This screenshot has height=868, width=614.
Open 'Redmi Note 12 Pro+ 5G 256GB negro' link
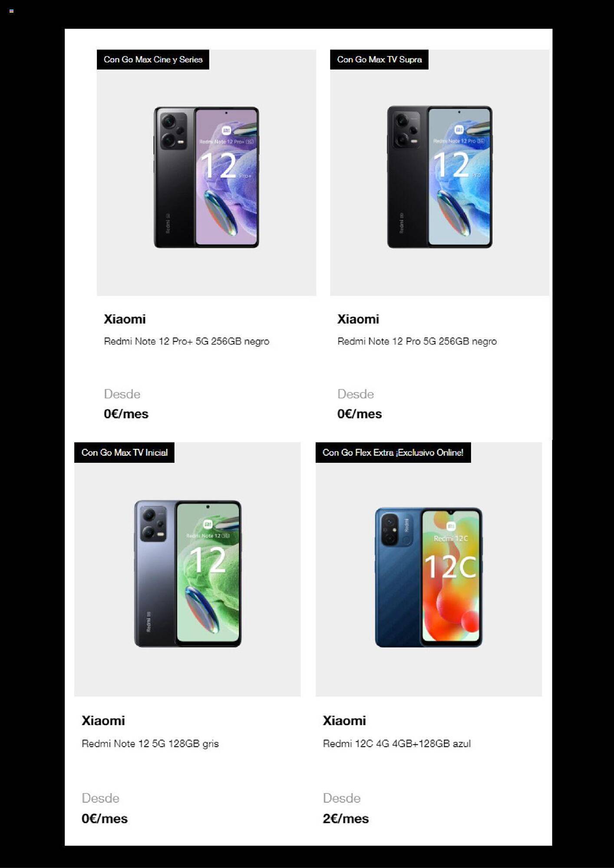(x=186, y=341)
